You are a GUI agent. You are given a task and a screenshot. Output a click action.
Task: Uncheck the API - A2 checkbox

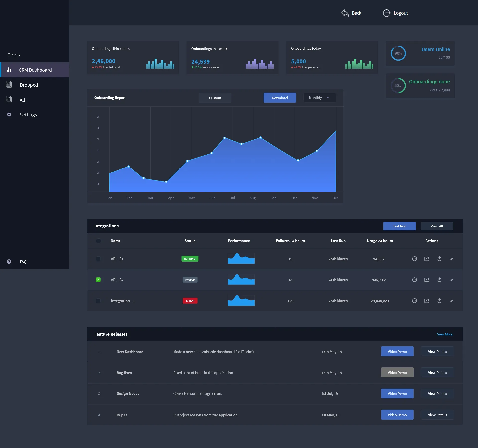click(98, 280)
